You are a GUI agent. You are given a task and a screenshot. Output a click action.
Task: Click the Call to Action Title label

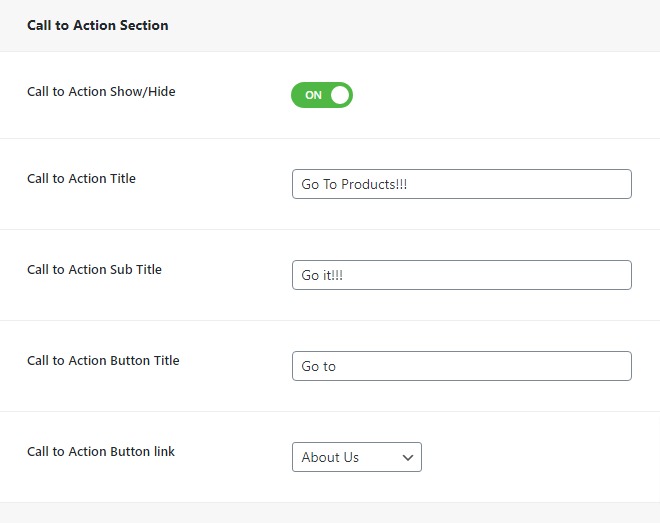click(81, 178)
